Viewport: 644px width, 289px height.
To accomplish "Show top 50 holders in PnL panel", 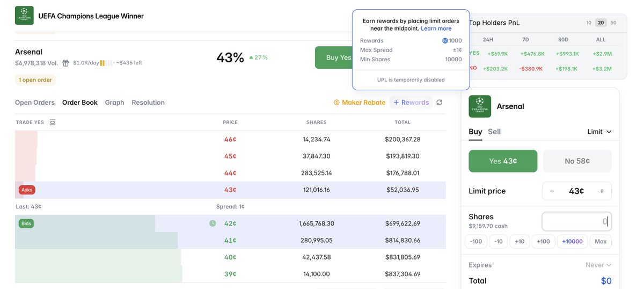I will (x=613, y=23).
